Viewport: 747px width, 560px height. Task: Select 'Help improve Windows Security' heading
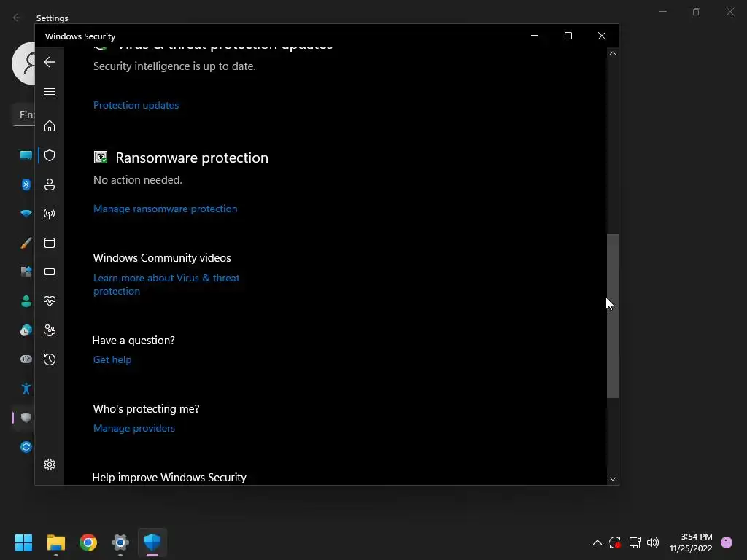[169, 478]
